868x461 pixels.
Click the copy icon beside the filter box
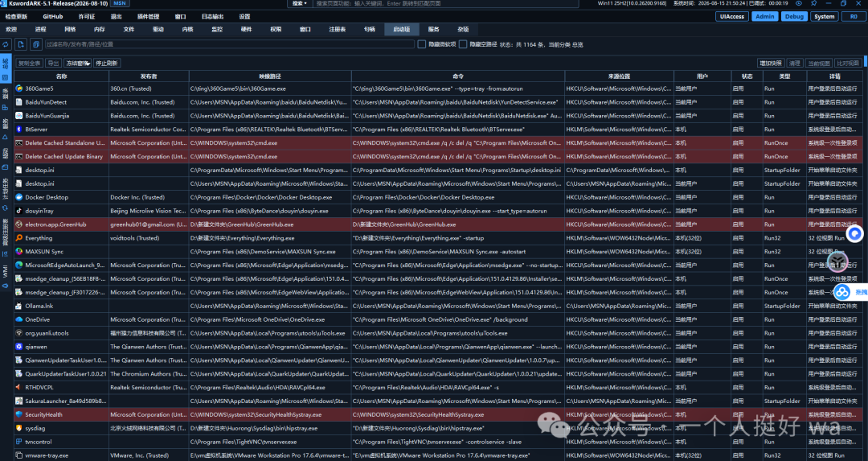tap(36, 44)
